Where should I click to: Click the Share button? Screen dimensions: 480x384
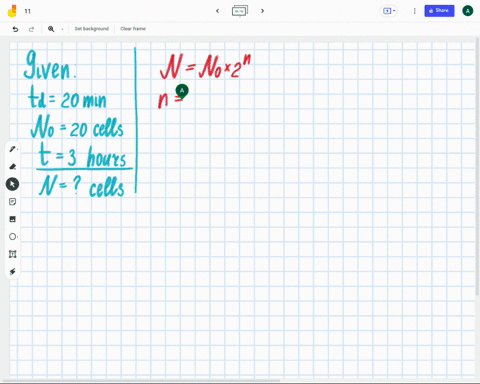point(439,11)
